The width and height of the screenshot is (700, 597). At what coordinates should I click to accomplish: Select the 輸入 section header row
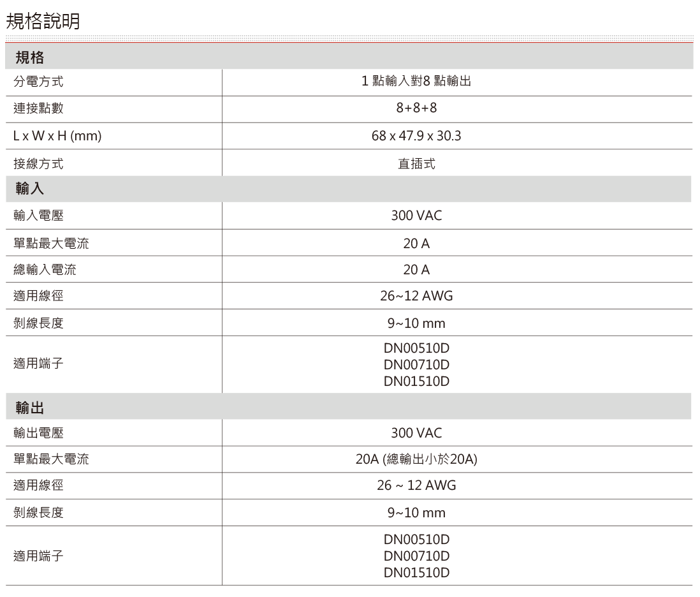pyautogui.click(x=29, y=189)
